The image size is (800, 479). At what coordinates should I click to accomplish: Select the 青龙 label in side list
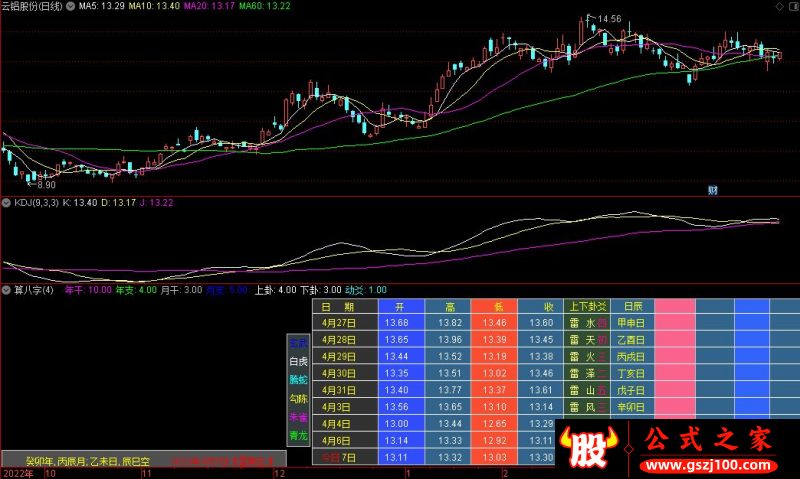298,436
